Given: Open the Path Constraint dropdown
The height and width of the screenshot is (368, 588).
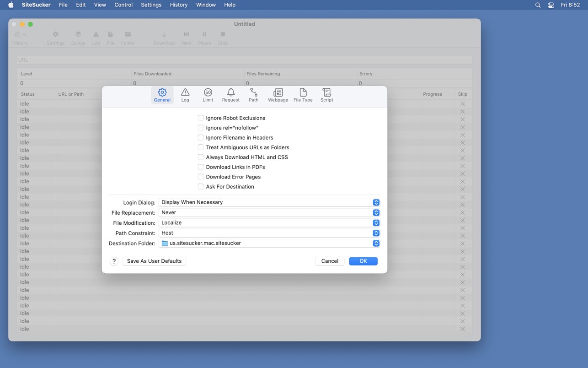Looking at the screenshot, I should click(x=269, y=233).
